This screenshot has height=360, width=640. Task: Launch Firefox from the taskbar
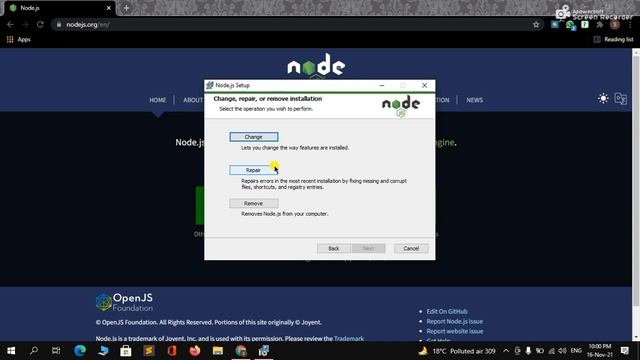pyautogui.click(x=195, y=351)
